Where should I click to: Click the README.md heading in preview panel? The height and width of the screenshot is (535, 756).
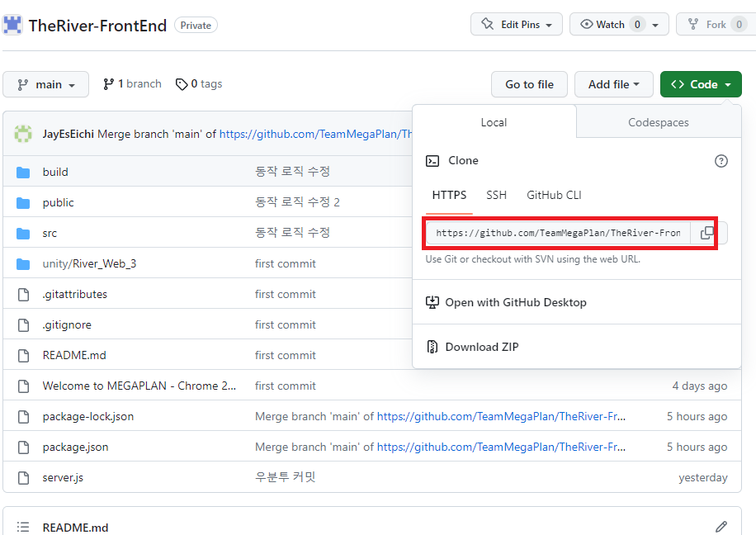(75, 528)
